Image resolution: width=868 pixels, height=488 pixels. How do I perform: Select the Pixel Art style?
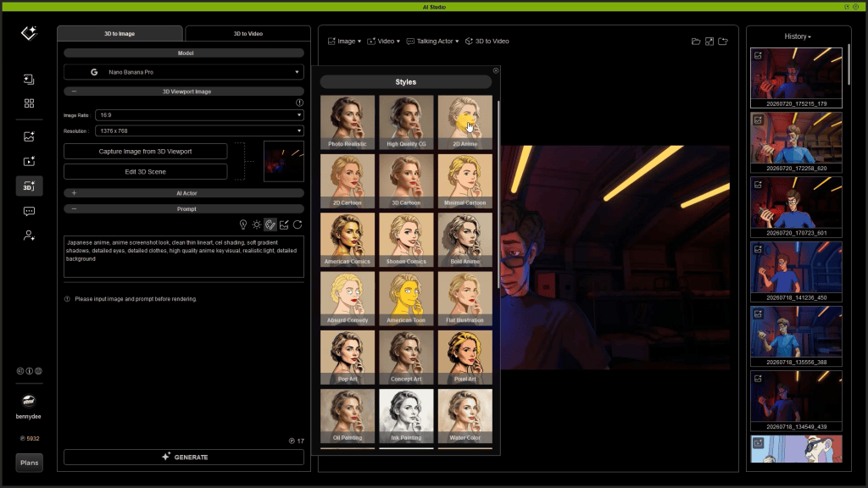click(x=465, y=358)
